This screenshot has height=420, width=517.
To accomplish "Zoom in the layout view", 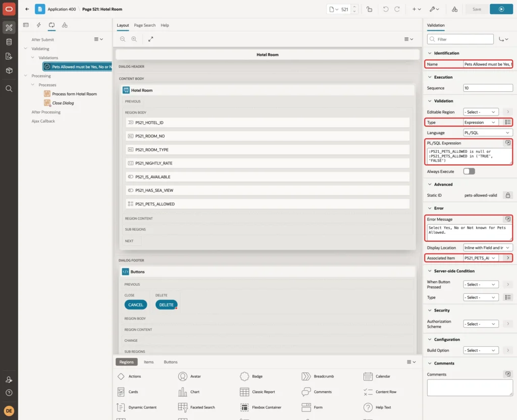I will (x=134, y=39).
